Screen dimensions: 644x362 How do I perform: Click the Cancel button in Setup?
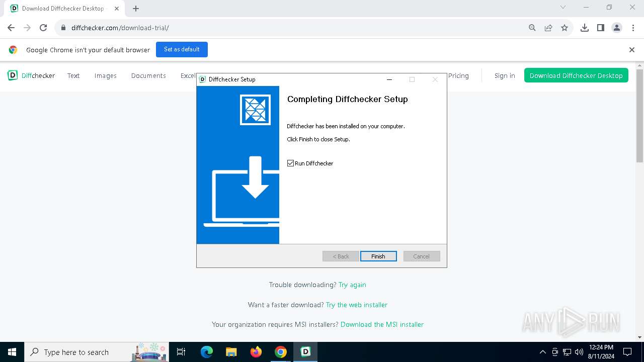click(422, 256)
